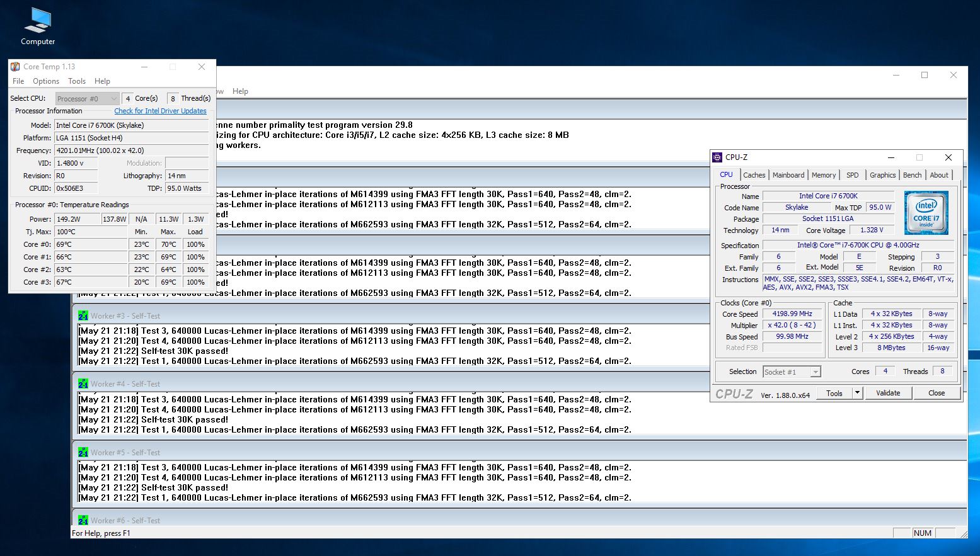This screenshot has width=980, height=556.
Task: Click Worker #3 Self-Test window icon
Action: (83, 315)
